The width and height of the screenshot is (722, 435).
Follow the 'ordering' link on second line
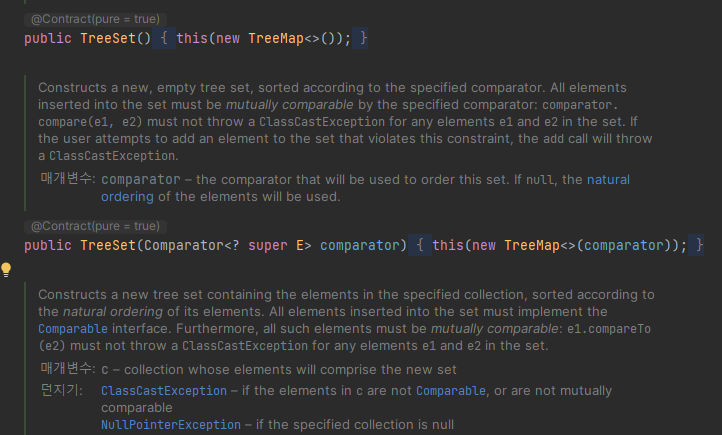click(127, 197)
